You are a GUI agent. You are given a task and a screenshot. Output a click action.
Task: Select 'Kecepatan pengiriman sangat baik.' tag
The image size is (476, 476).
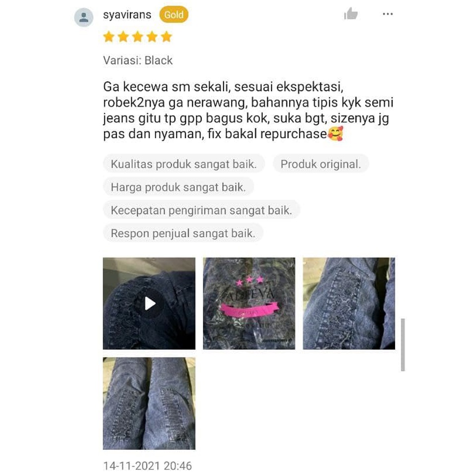click(201, 210)
